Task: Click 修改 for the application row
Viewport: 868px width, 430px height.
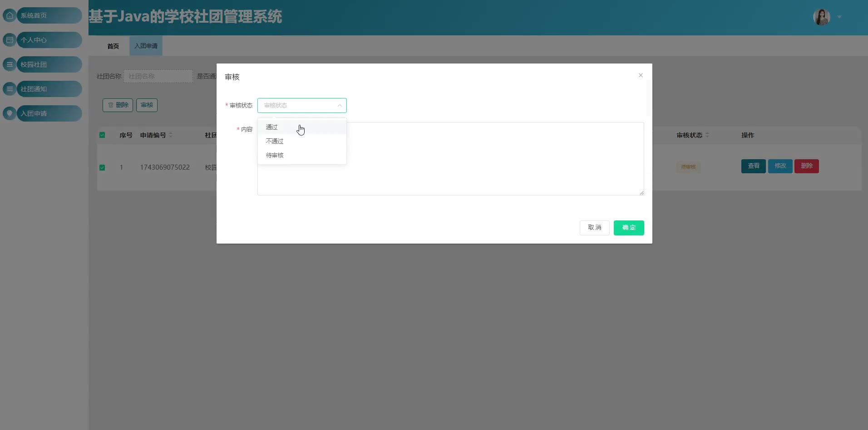Action: tap(780, 166)
